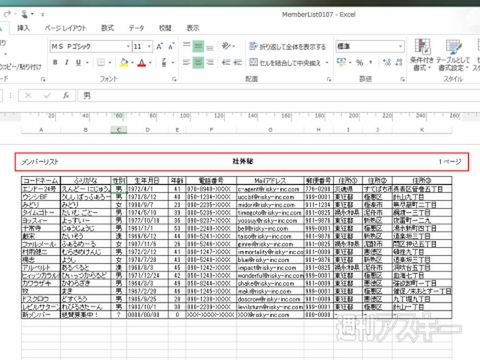
Task: Toggle Middle Align (highlighted) button
Action: [x=198, y=46]
